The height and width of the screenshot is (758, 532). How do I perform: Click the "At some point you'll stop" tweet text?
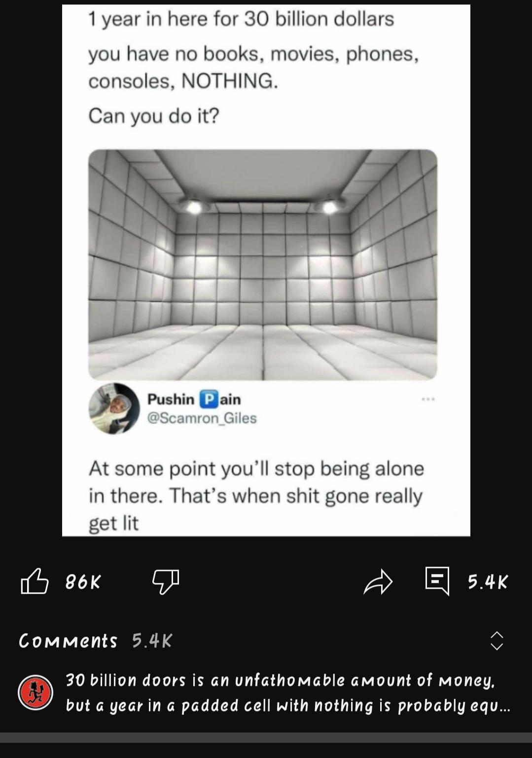pos(256,495)
